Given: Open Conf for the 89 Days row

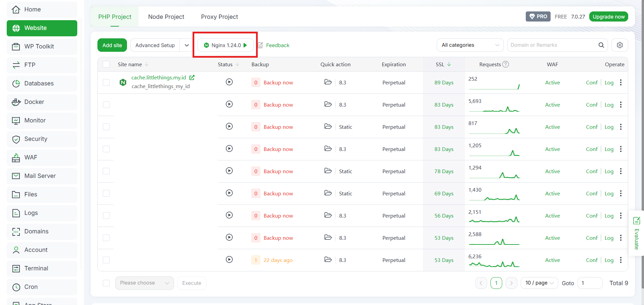Looking at the screenshot, I should tap(592, 82).
